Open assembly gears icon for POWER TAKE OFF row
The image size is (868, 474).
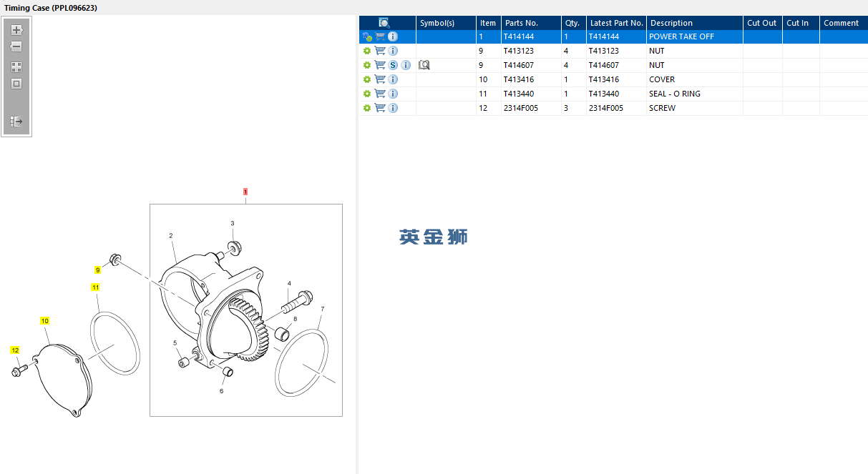tap(367, 36)
